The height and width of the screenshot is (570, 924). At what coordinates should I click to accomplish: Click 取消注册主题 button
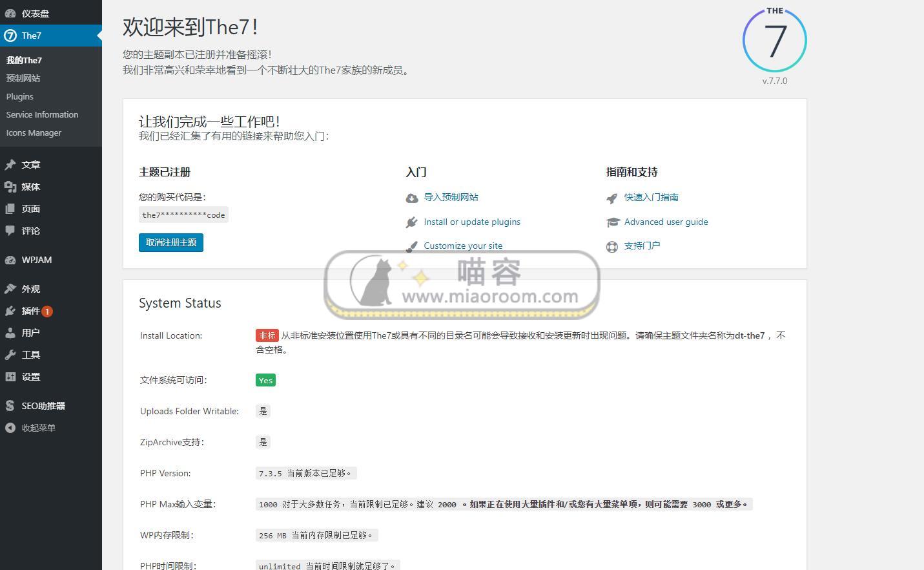click(171, 242)
